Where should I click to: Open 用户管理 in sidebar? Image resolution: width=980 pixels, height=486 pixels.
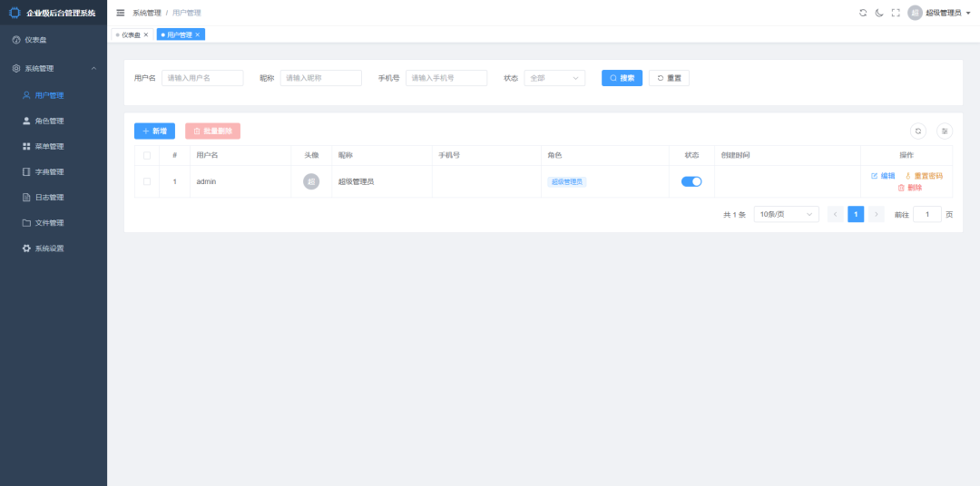[x=54, y=95]
